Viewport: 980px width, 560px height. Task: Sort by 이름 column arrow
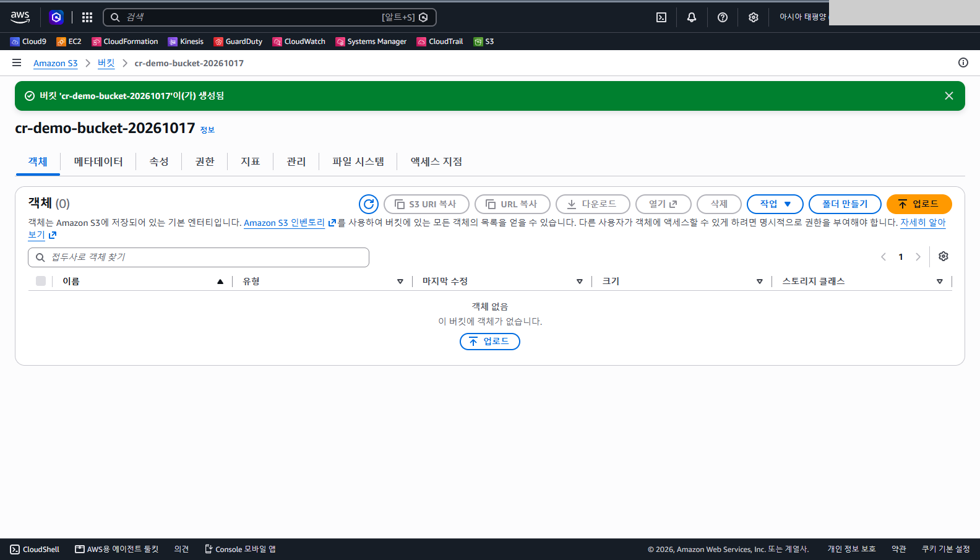point(220,282)
